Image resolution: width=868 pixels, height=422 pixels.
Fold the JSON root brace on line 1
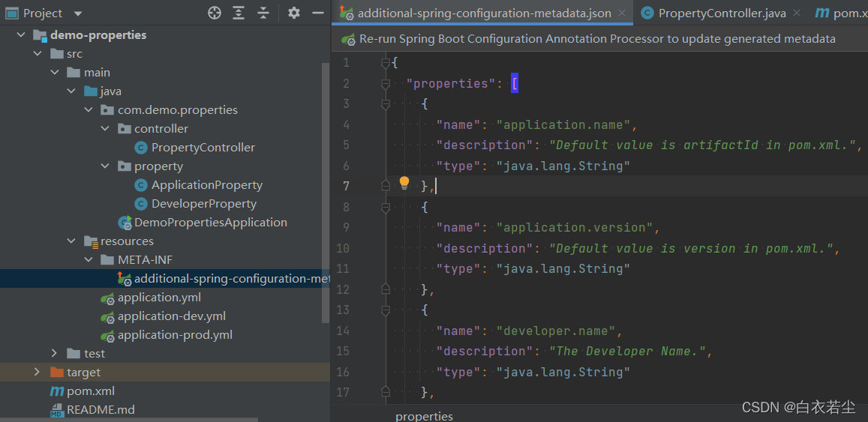[x=386, y=64]
